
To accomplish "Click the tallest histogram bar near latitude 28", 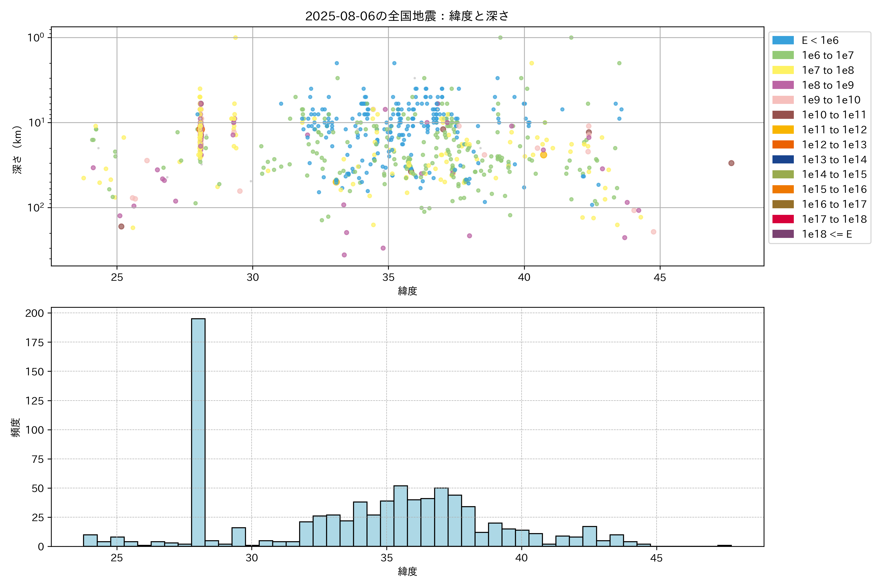I will pyautogui.click(x=198, y=431).
